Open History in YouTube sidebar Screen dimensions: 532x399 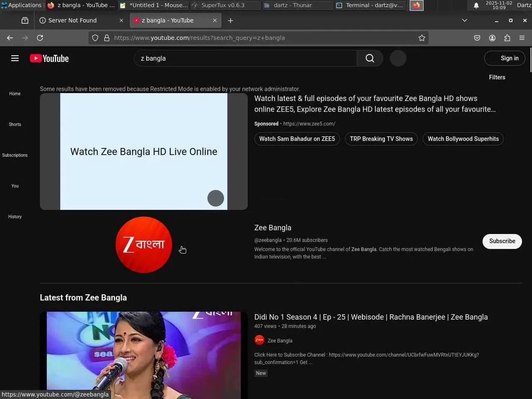tap(15, 217)
